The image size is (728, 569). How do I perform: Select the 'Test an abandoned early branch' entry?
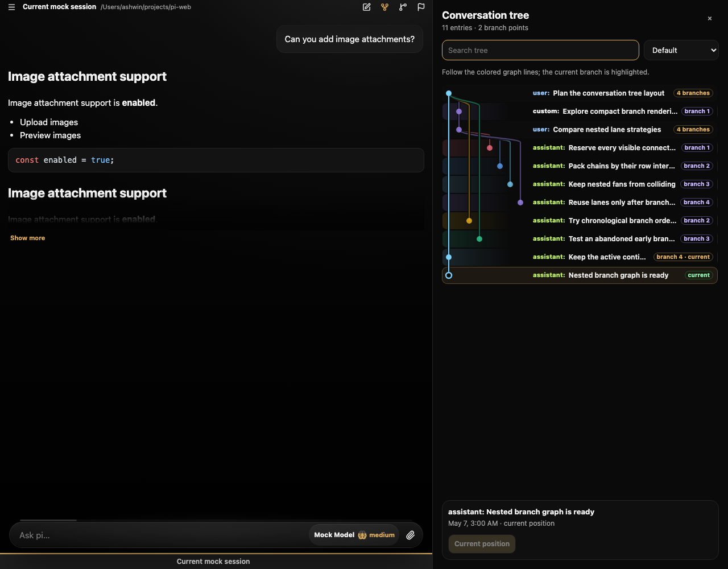[x=580, y=239]
